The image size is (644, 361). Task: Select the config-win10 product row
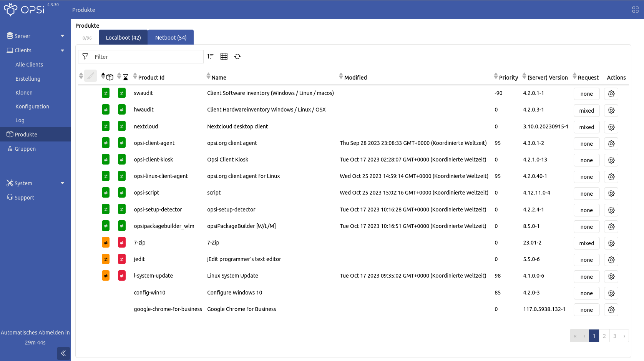pos(353,293)
